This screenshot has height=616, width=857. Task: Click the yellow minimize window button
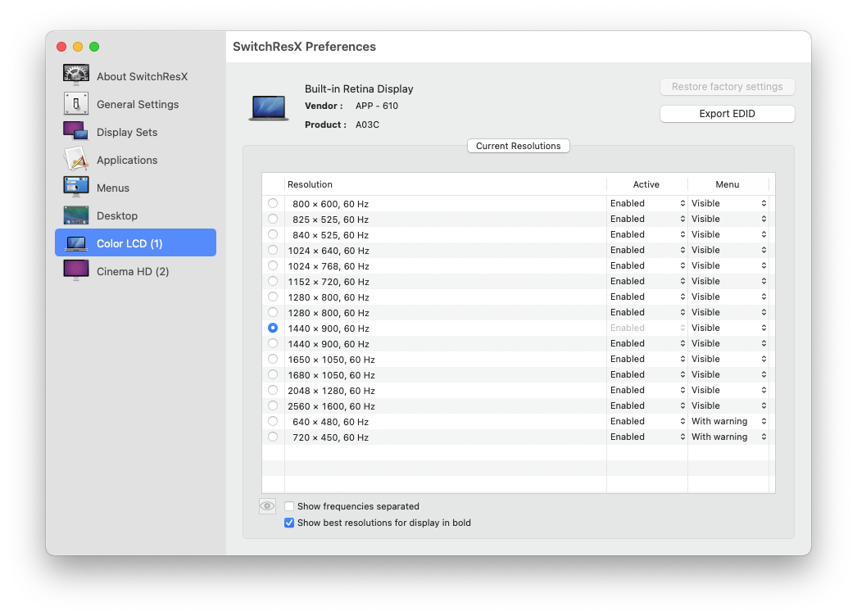tap(78, 47)
